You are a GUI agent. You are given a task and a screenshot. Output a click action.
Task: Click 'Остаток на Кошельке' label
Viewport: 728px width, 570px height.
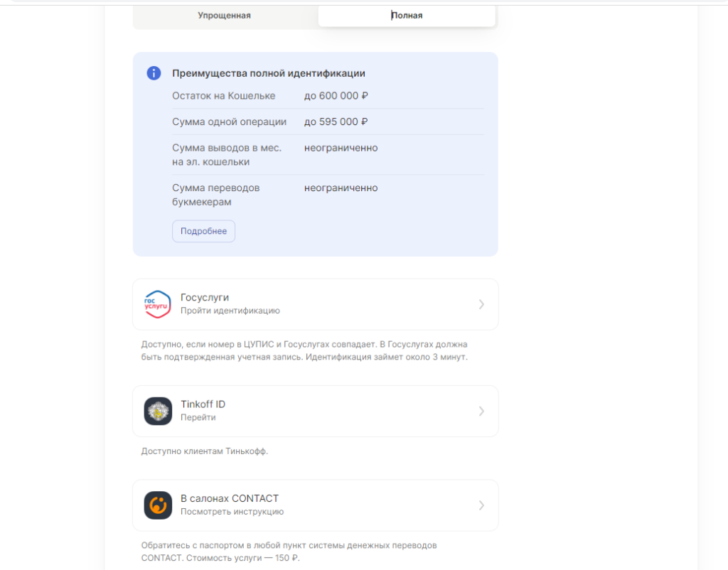[224, 96]
